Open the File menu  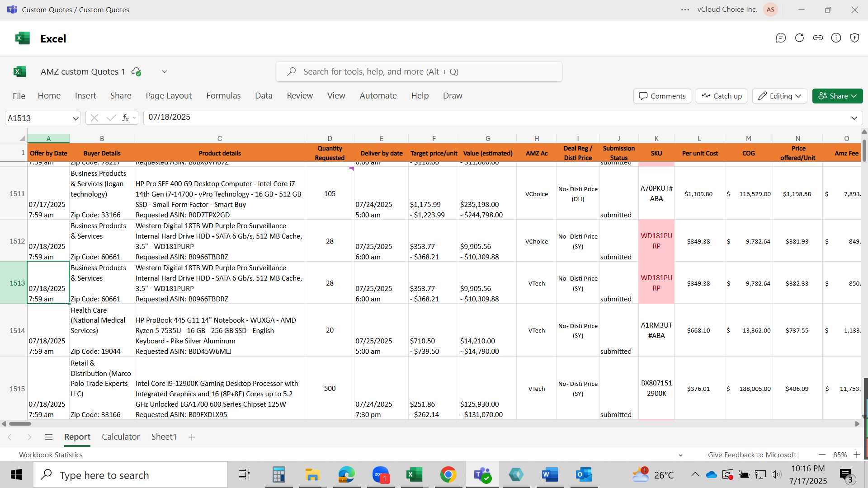(x=19, y=96)
